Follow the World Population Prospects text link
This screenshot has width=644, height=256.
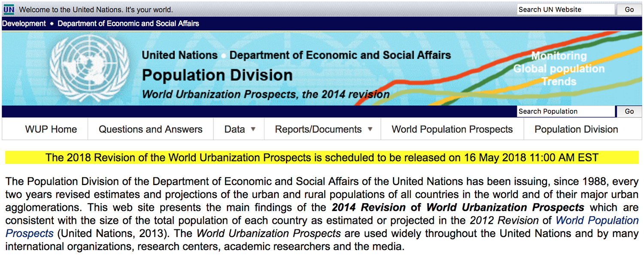click(598, 221)
